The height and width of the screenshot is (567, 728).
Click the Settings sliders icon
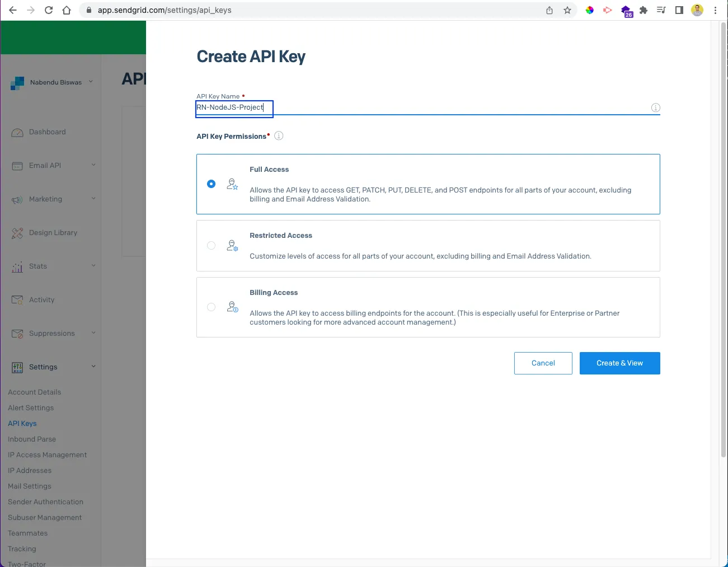point(18,367)
